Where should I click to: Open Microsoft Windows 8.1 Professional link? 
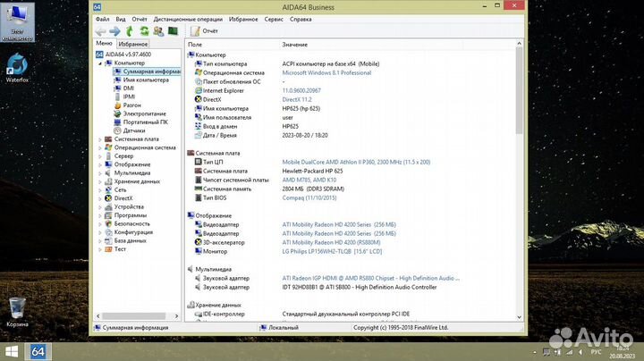(326, 72)
